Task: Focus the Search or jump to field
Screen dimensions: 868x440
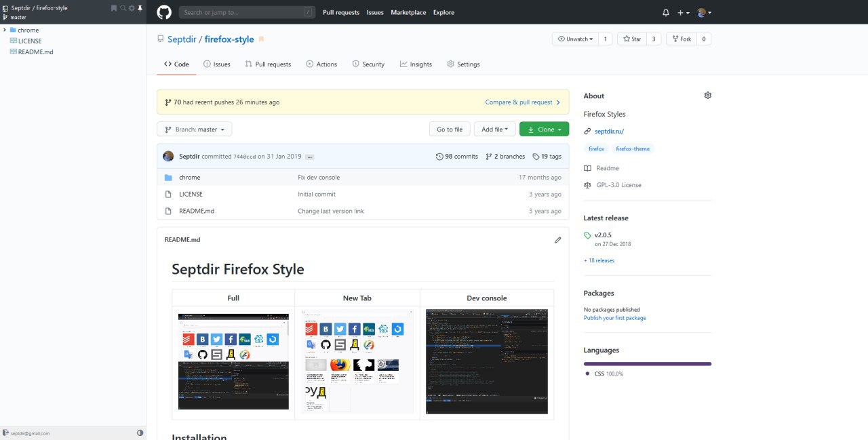Action: pos(247,12)
